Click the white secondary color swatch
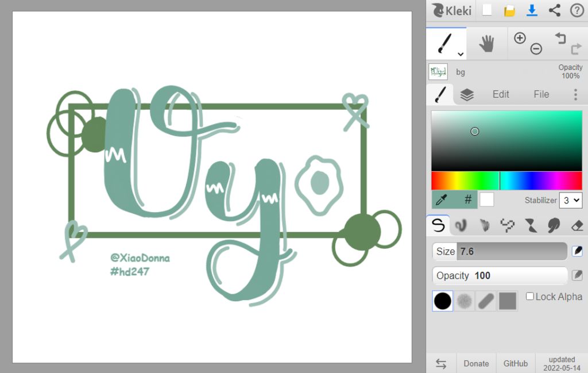The width and height of the screenshot is (588, 373). point(487,199)
